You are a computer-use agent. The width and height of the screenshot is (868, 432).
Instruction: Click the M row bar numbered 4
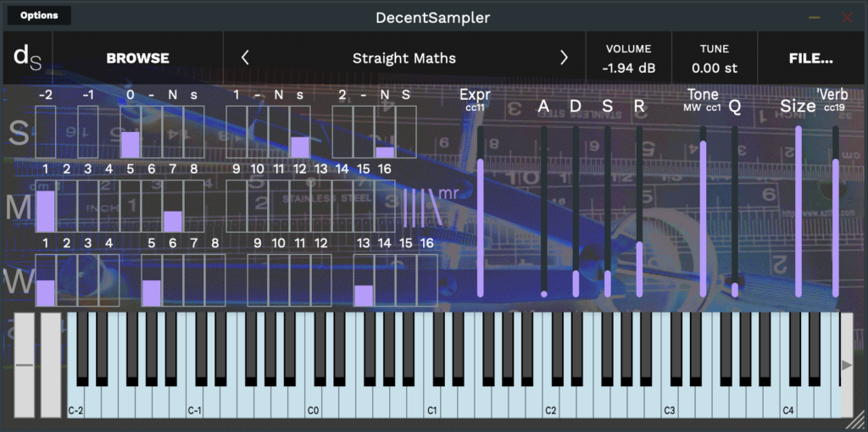tap(109, 206)
